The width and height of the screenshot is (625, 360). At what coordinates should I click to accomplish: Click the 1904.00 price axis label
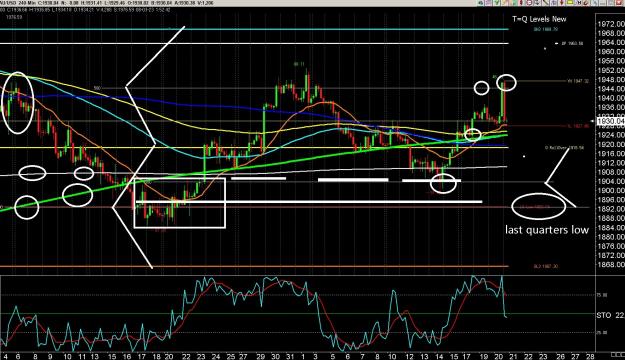click(x=611, y=181)
